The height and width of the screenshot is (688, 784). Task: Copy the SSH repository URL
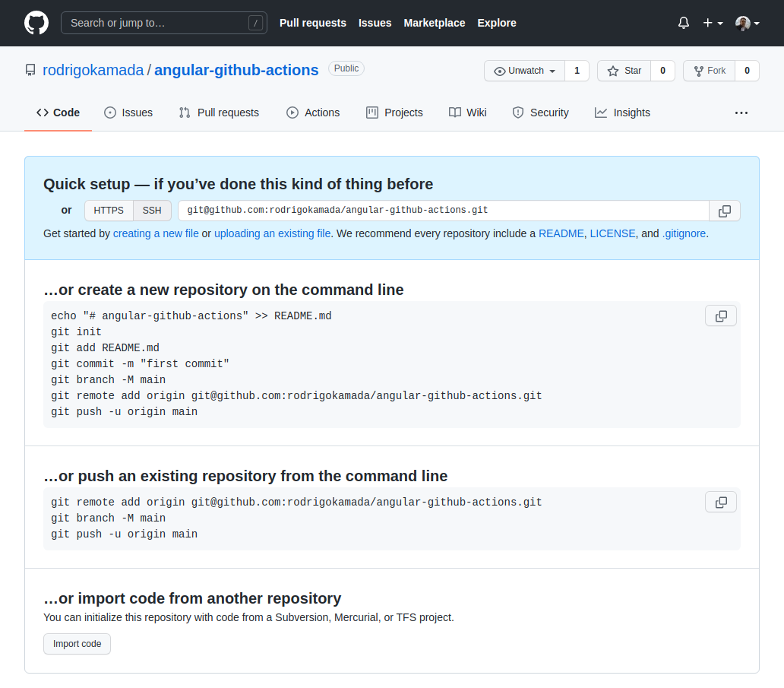tap(724, 211)
